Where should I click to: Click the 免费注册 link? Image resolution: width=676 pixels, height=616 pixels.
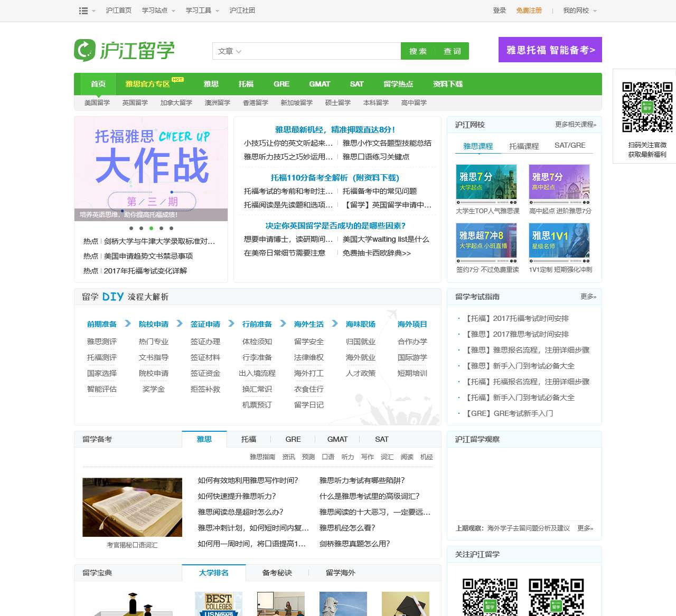(x=529, y=11)
